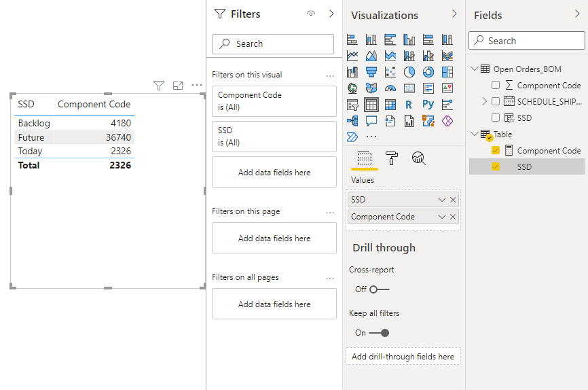Check SSD under Open Orders_BOM
Image resolution: width=588 pixels, height=390 pixels.
pos(496,118)
